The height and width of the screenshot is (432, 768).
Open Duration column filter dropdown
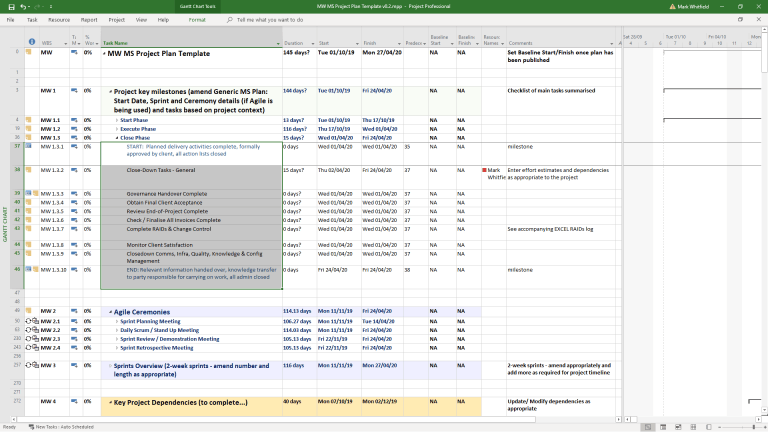coord(312,44)
